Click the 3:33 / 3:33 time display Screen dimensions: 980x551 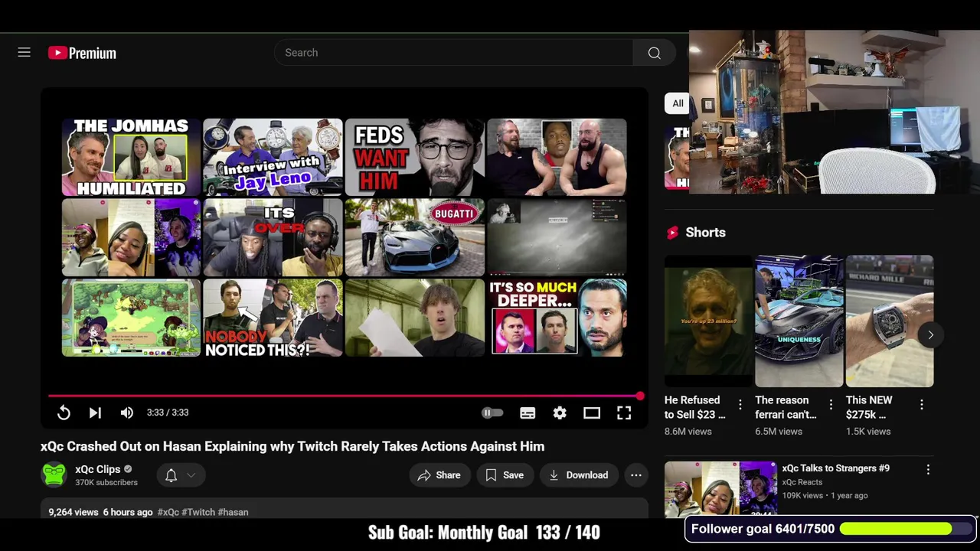[x=168, y=412]
